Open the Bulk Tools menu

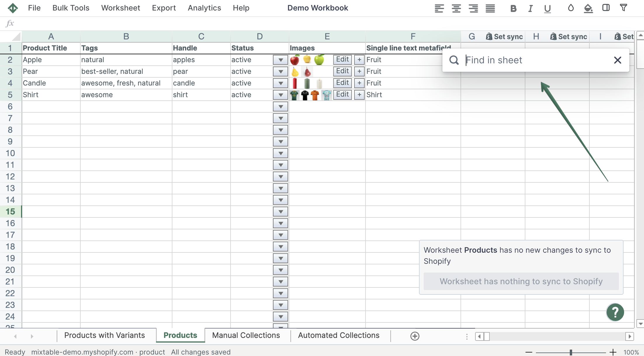click(x=71, y=8)
